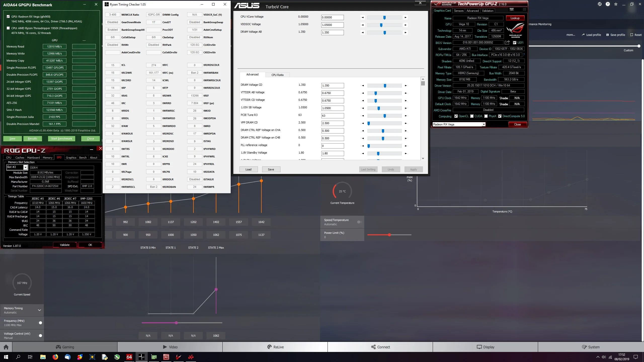
Task: Go to Radeon Settings home icon
Action: (6, 347)
